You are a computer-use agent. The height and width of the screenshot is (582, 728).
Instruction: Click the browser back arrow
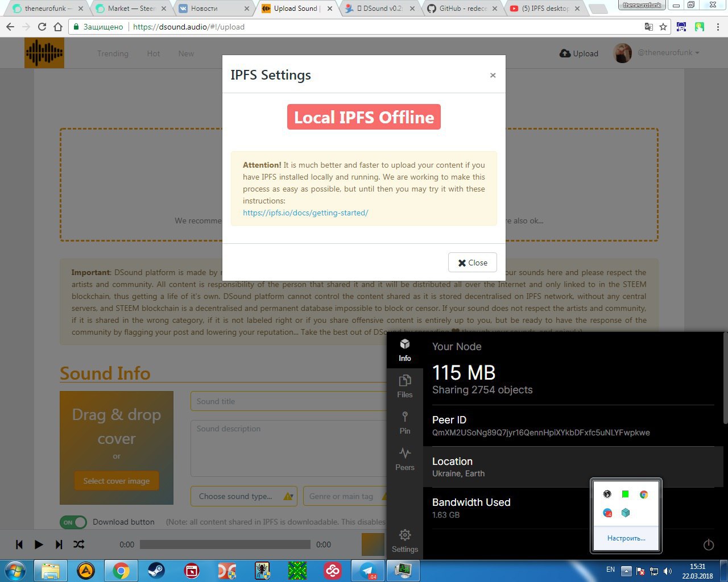(x=10, y=27)
